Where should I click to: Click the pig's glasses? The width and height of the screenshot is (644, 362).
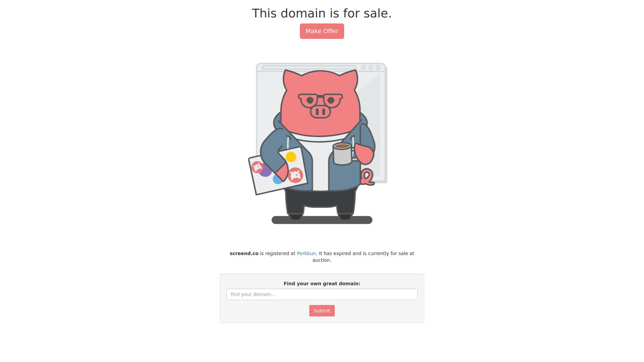pyautogui.click(x=320, y=100)
